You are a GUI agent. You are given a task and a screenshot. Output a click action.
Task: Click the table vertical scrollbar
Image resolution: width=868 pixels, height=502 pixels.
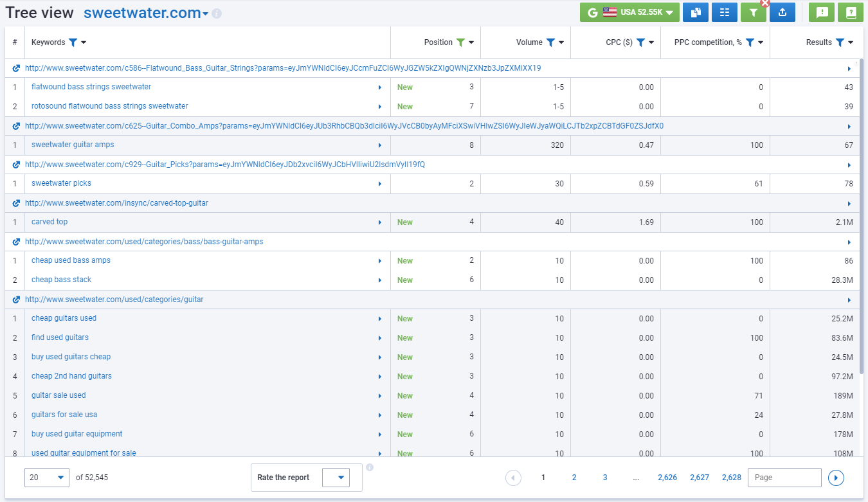pyautogui.click(x=860, y=217)
